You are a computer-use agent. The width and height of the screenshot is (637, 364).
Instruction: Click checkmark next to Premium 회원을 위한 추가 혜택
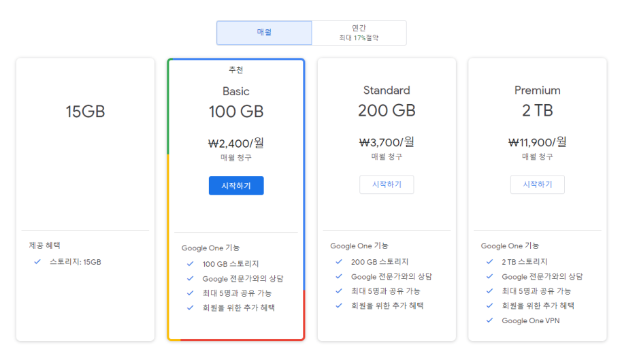[489, 306]
